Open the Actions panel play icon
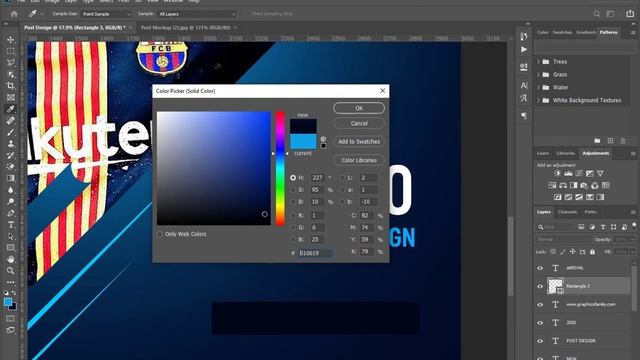This screenshot has width=640, height=360. coord(524,49)
